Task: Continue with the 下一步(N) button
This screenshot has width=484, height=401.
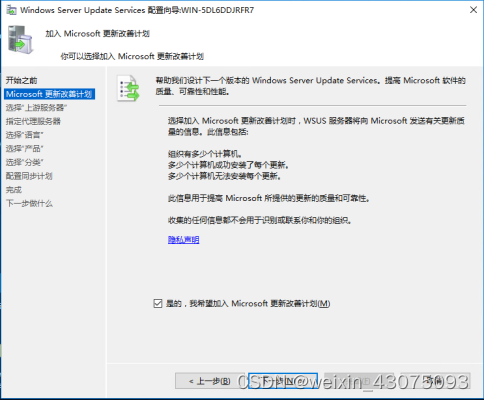Action: click(283, 381)
